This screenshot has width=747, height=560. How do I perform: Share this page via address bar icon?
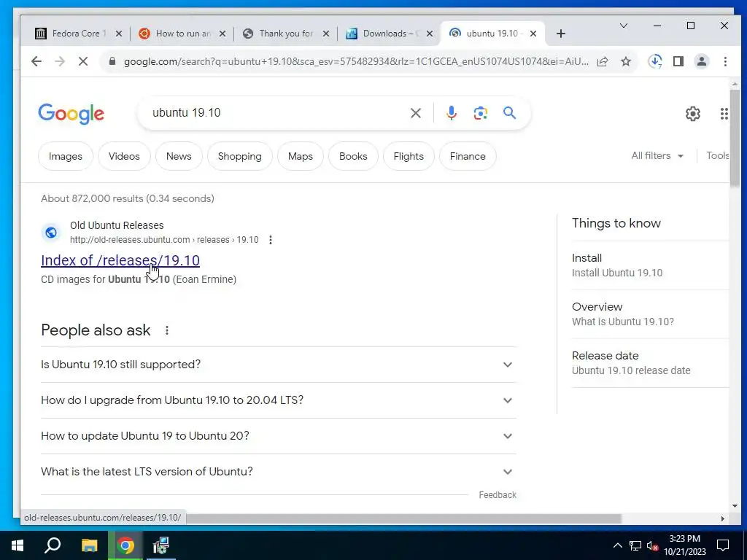(x=603, y=61)
